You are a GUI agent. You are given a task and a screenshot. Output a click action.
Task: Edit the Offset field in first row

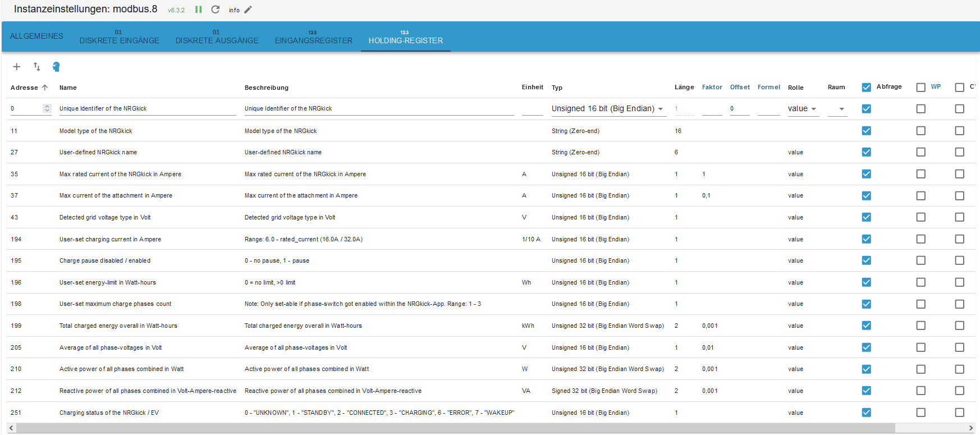click(740, 109)
